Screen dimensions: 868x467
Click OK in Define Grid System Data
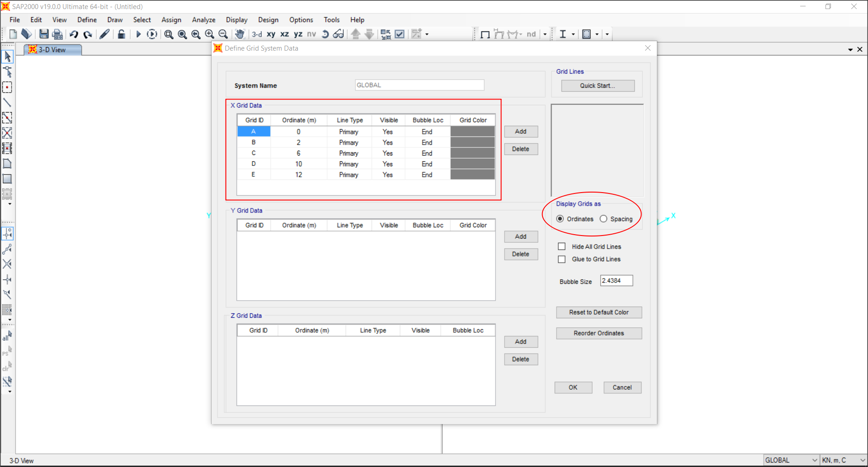pyautogui.click(x=573, y=387)
